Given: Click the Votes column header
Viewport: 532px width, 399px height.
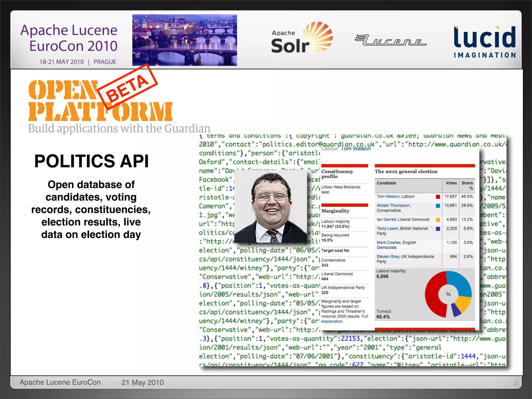Looking at the screenshot, I should tap(451, 183).
